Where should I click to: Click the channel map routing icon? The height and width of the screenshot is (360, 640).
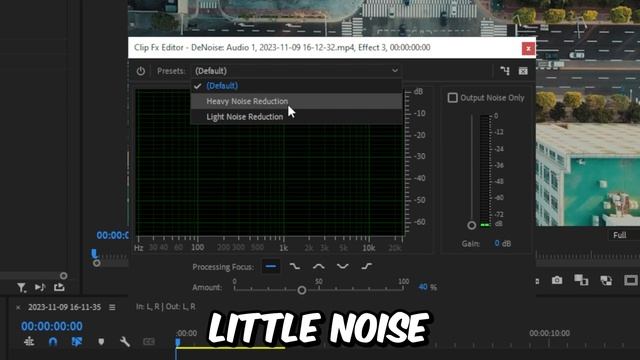click(x=505, y=71)
